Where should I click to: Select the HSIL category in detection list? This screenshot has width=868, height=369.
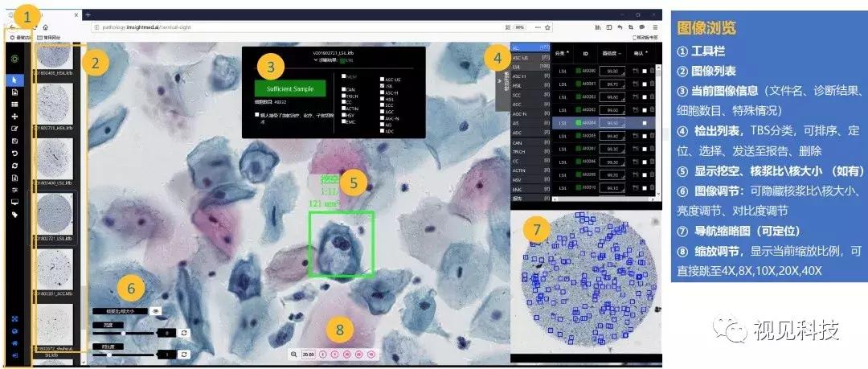[x=530, y=85]
